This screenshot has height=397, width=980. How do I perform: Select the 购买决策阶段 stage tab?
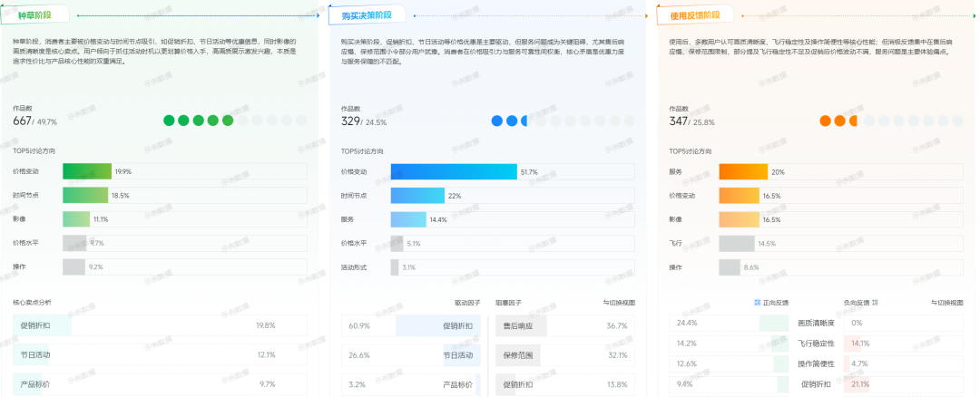pos(367,15)
